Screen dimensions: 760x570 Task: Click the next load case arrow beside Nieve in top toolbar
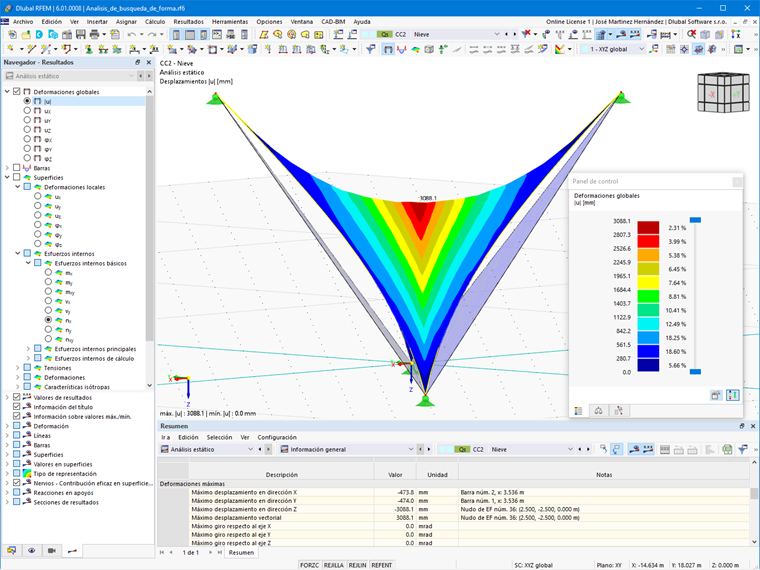tap(514, 34)
